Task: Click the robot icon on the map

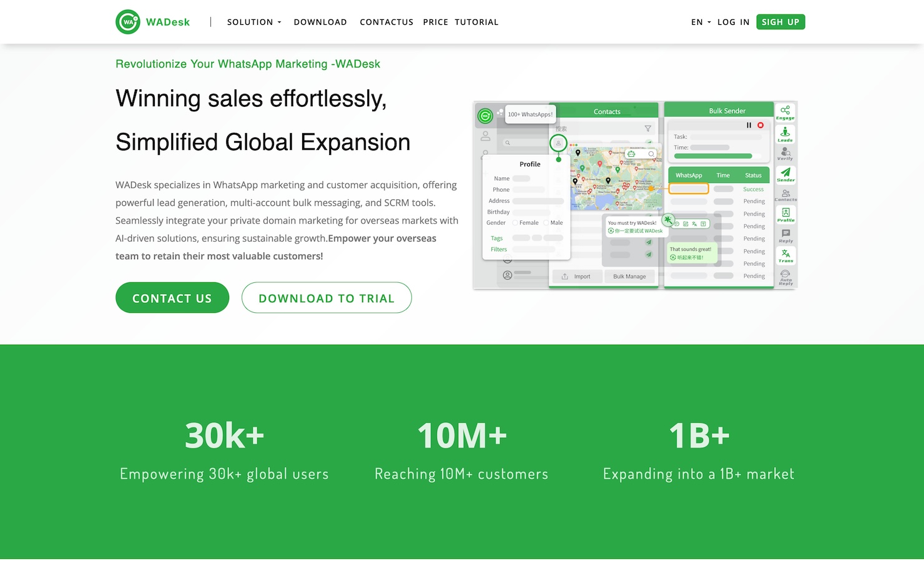Action: tap(631, 154)
